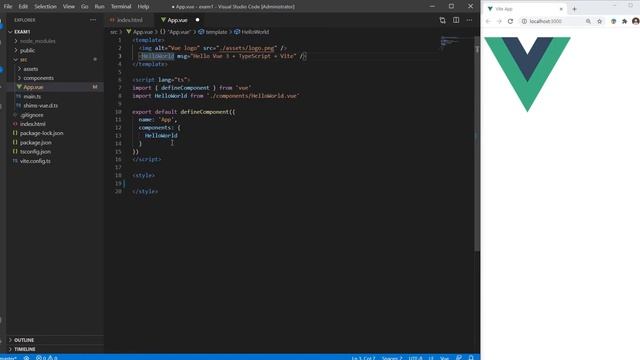This screenshot has width=640, height=360.
Task: Open the File menu
Action: 8,7
